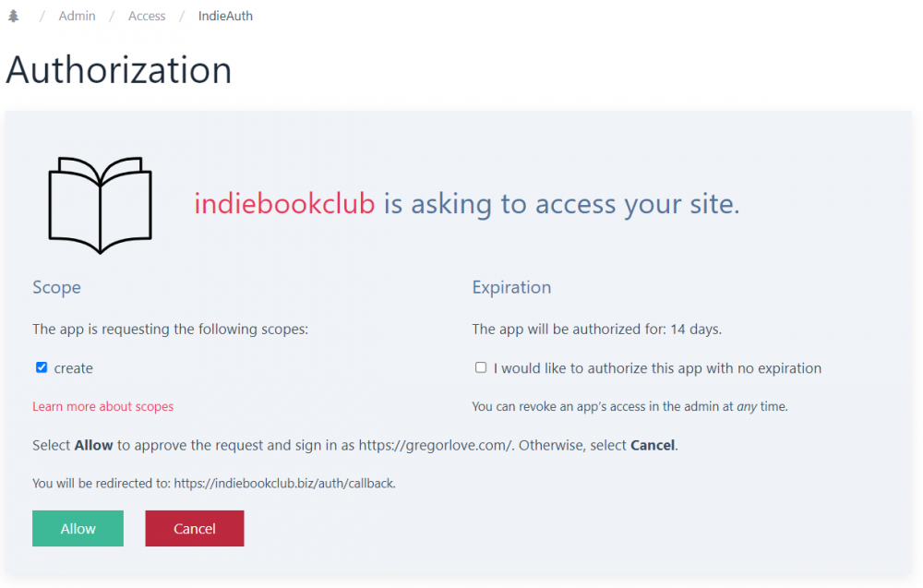
Task: Click the Expiration section heading
Action: (x=511, y=287)
